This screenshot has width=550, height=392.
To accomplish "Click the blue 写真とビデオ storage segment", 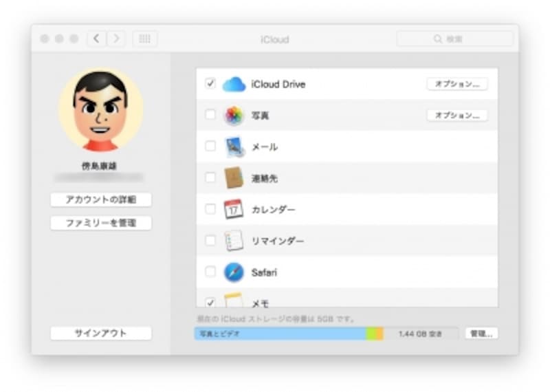I will pyautogui.click(x=280, y=334).
